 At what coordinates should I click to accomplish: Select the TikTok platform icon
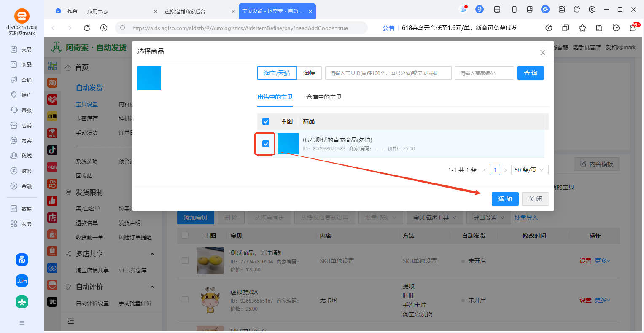click(x=52, y=150)
